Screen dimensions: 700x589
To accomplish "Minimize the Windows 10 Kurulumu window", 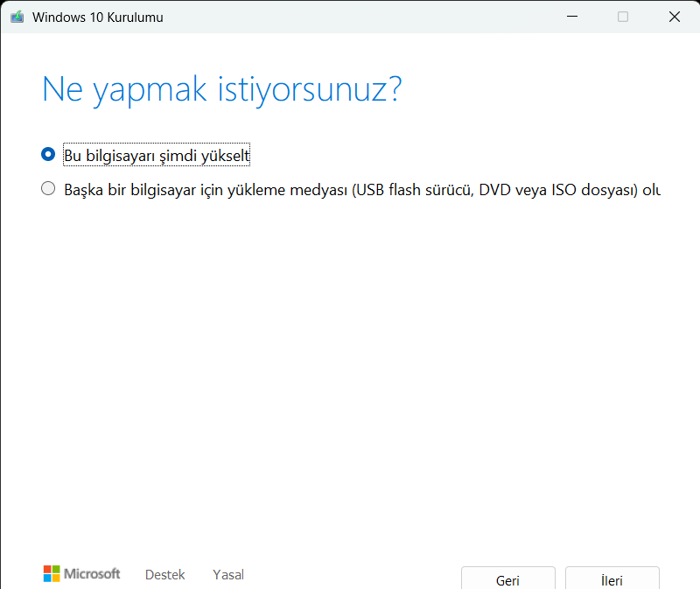I will pyautogui.click(x=572, y=17).
